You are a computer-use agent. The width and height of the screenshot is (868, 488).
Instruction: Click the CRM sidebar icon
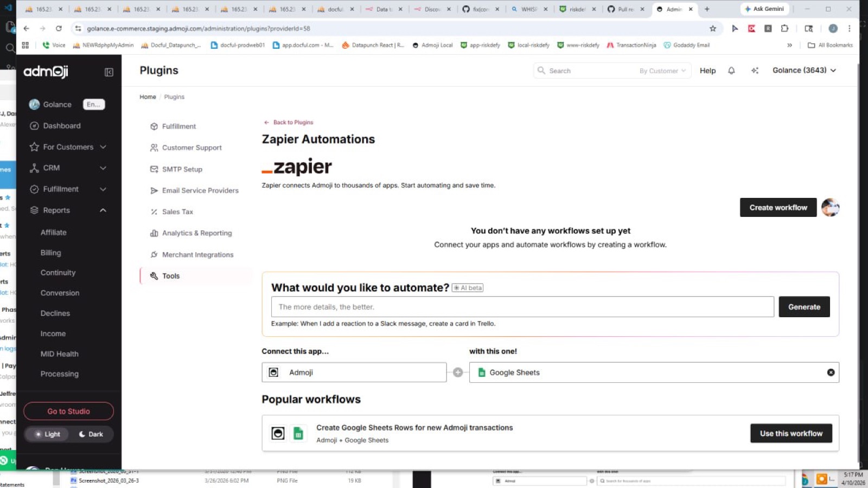pos(34,168)
